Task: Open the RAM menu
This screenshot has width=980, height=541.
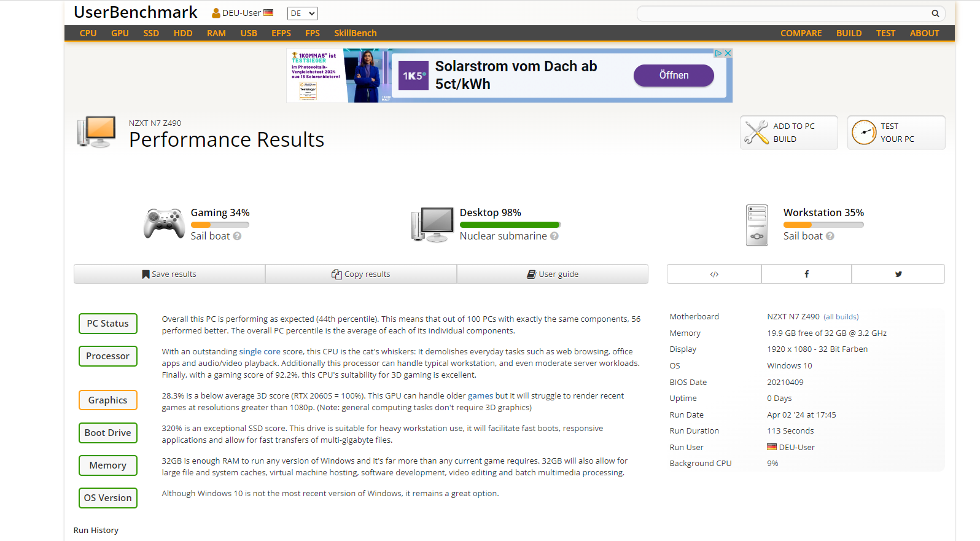Action: [x=216, y=33]
